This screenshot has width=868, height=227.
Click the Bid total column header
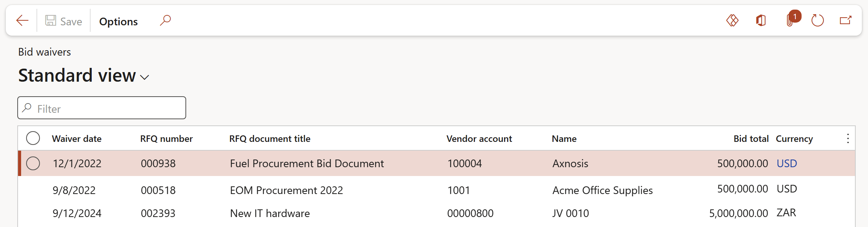tap(751, 139)
